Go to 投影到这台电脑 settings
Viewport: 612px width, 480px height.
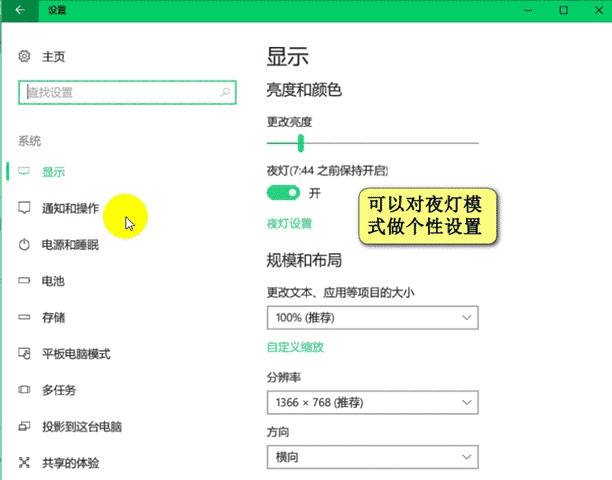point(81,426)
